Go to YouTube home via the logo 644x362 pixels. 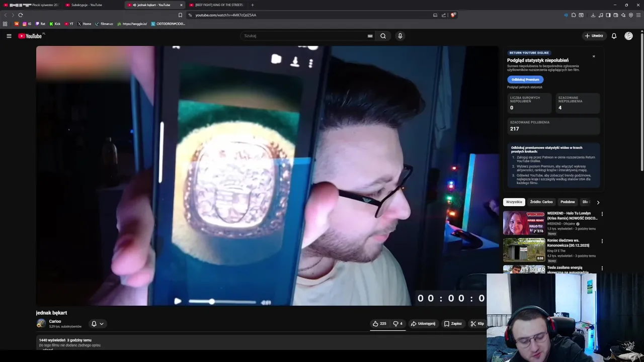(x=30, y=36)
